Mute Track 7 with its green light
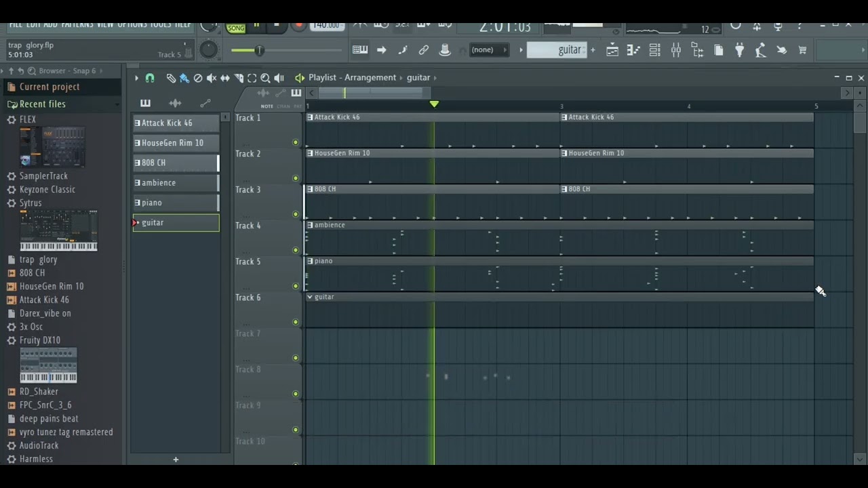Viewport: 868px width, 488px height. tap(295, 358)
